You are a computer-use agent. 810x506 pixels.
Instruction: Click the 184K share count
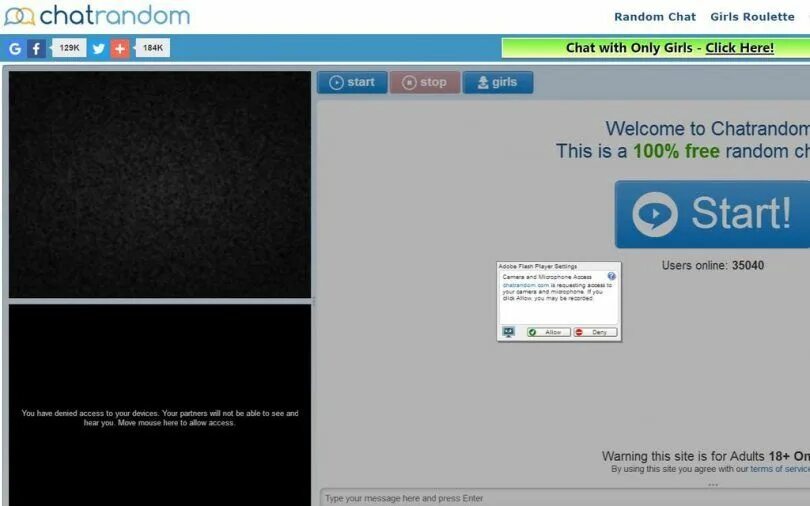(x=152, y=48)
